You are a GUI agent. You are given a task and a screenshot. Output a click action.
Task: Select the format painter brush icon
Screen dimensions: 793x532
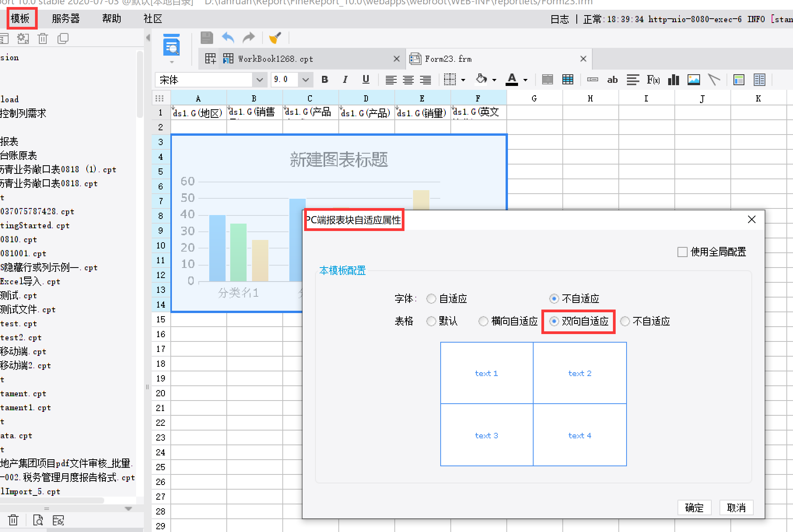click(275, 38)
